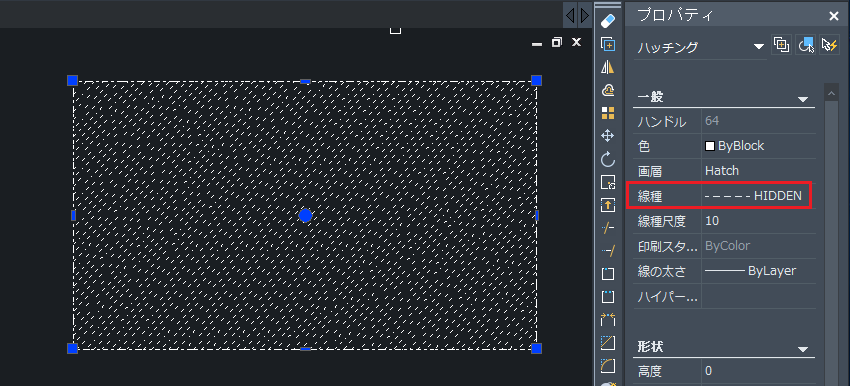
Task: Click the center circular grip of hatch
Action: click(306, 216)
